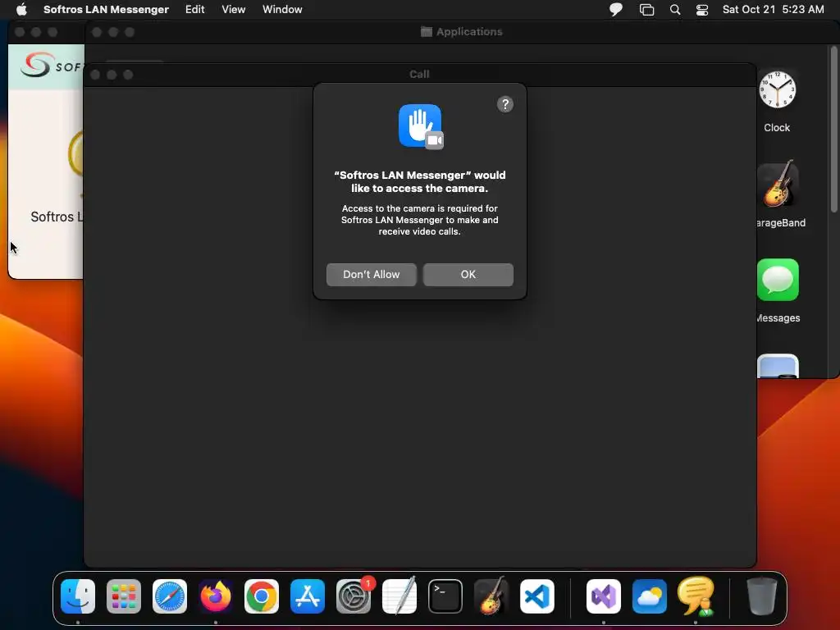
Task: Open Clock app in Applications window
Action: click(x=777, y=89)
